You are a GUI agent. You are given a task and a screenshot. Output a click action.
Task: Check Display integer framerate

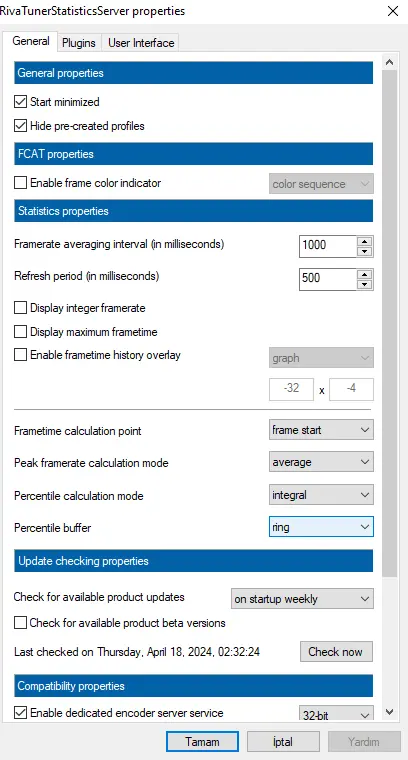pos(20,308)
